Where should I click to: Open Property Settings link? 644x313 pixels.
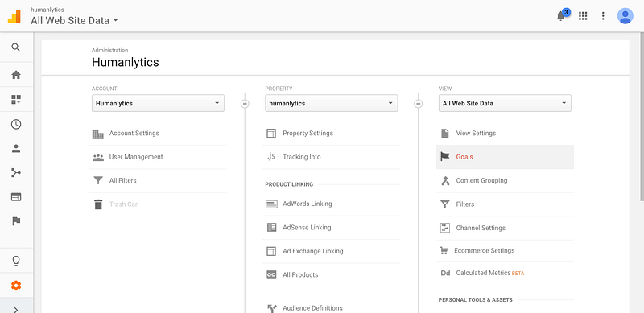(308, 133)
